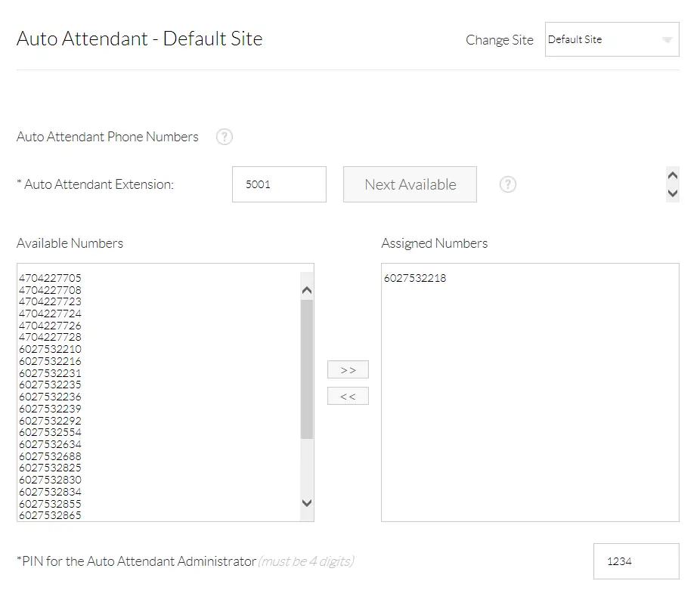700x590 pixels.
Task: Click the down stepper arrow near the extension field
Action: [x=672, y=195]
